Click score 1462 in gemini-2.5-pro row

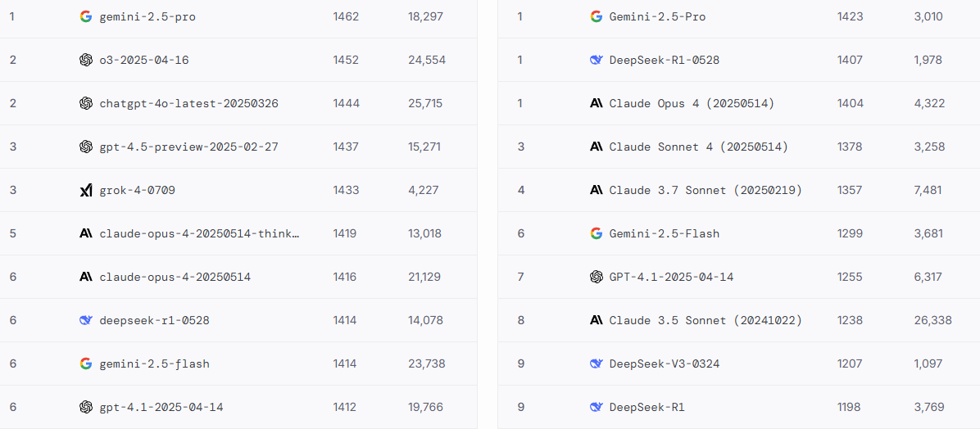346,17
